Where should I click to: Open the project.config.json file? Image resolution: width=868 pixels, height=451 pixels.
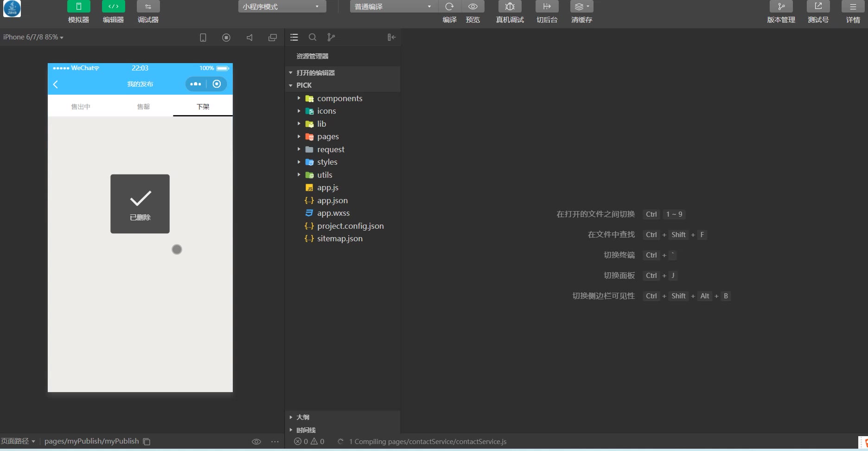(343, 226)
